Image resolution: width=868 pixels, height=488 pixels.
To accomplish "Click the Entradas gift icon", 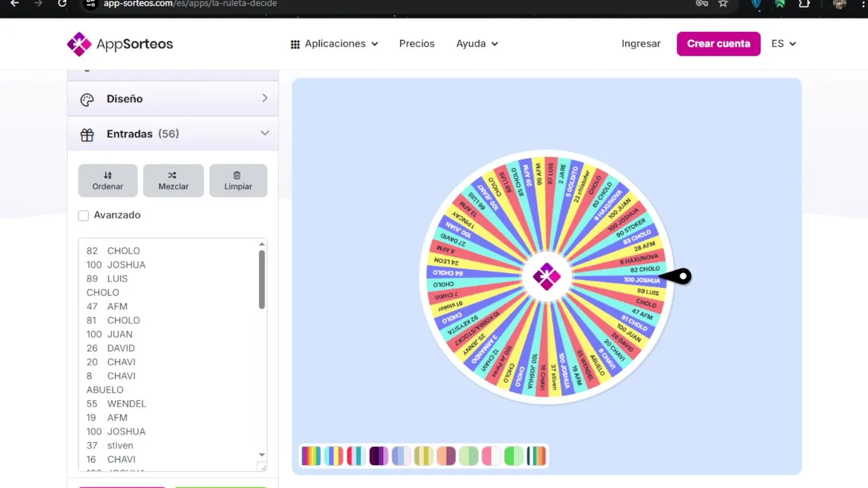I will coord(87,134).
